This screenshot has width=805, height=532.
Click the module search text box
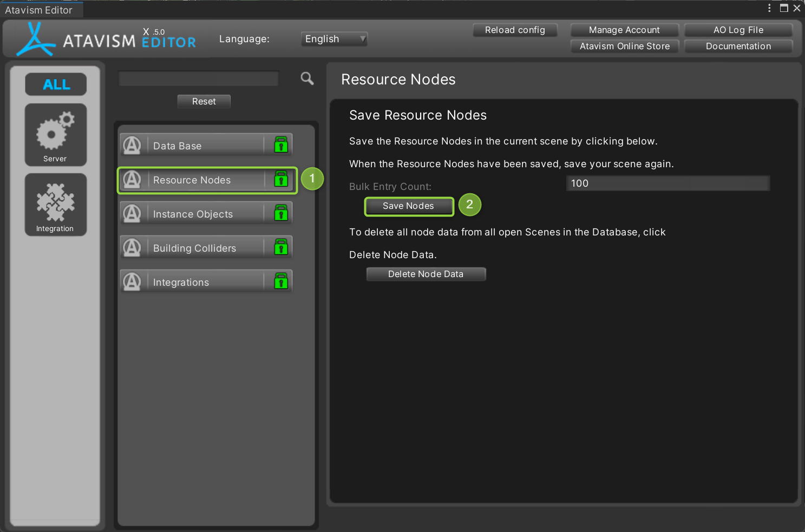click(199, 79)
